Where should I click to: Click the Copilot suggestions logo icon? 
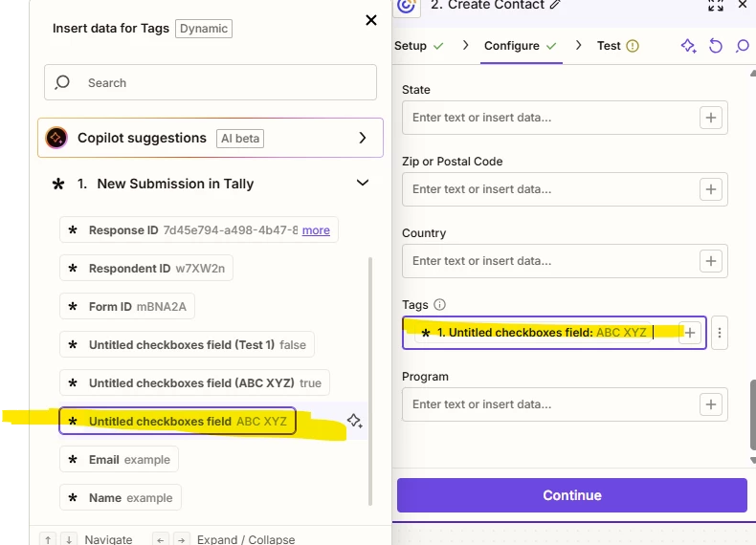pyautogui.click(x=56, y=138)
